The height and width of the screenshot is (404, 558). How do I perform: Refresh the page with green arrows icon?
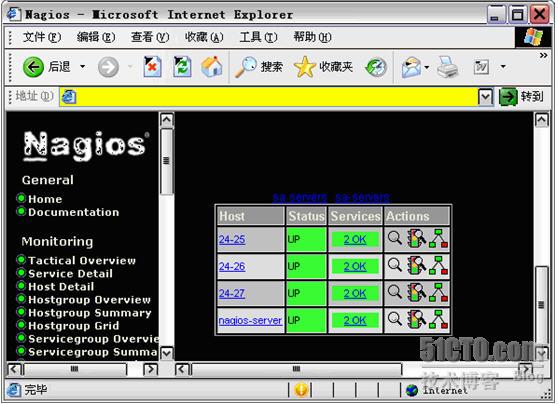182,67
